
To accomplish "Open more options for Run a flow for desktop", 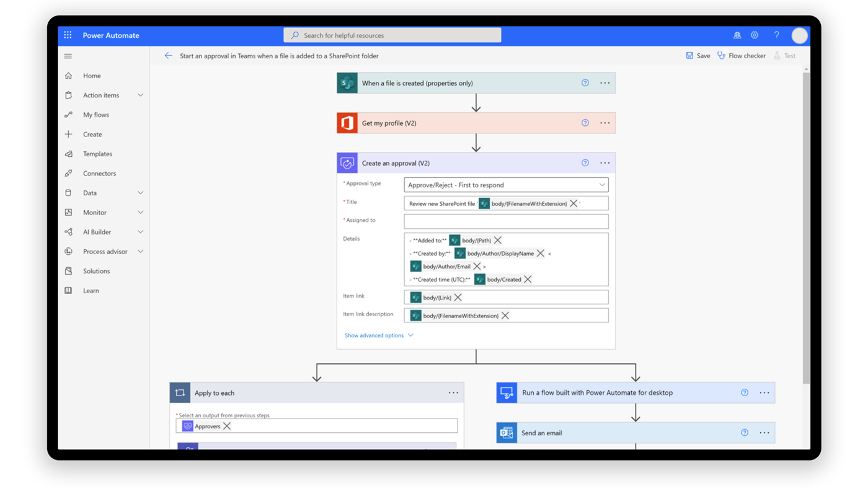I will pos(764,393).
